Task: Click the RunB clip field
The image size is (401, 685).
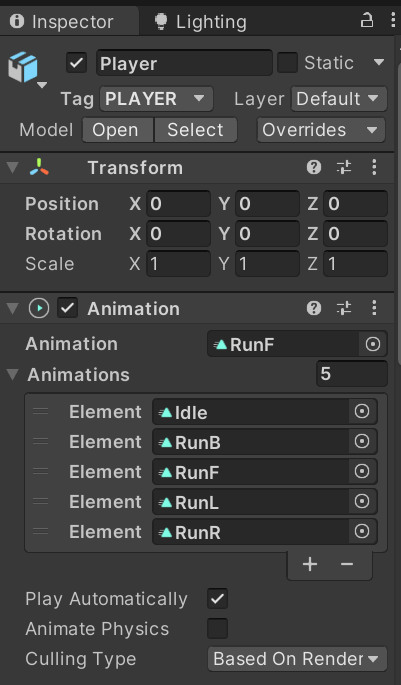Action: click(x=251, y=442)
